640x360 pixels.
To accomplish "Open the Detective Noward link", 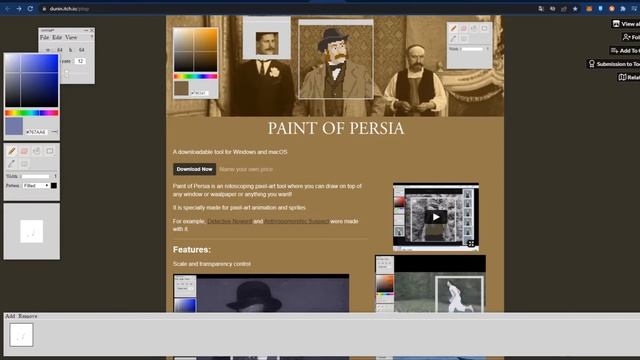I will [229, 221].
